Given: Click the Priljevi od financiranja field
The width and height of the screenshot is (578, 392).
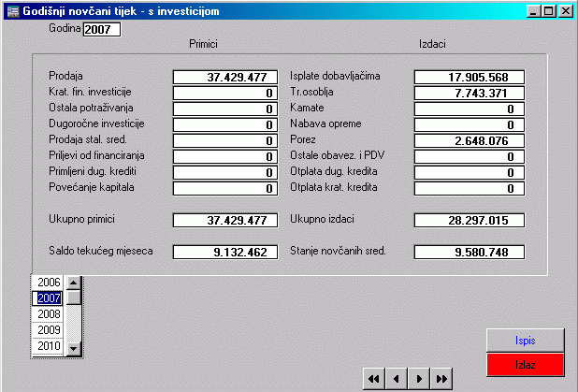Looking at the screenshot, I should pyautogui.click(x=225, y=156).
